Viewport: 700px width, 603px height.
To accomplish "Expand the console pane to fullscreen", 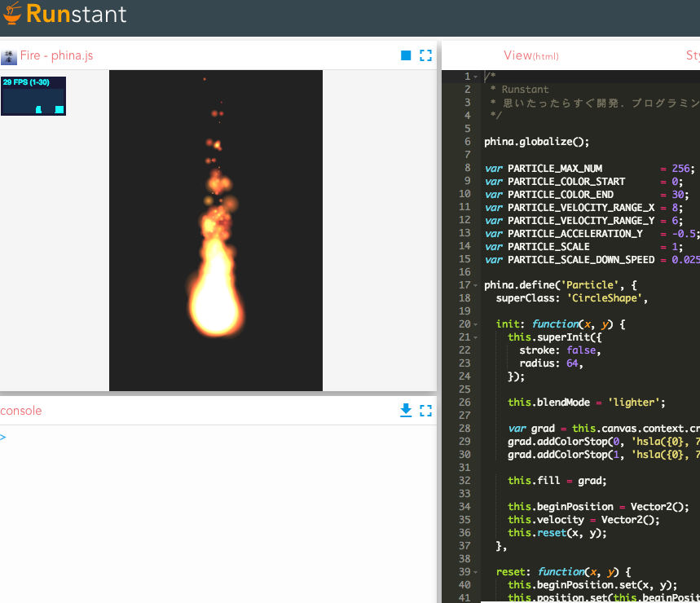I will pos(425,411).
